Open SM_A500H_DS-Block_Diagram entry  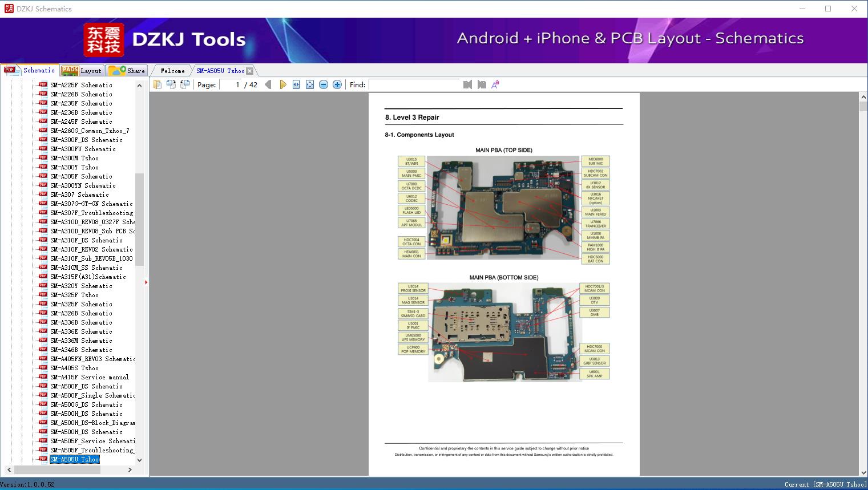(x=92, y=423)
